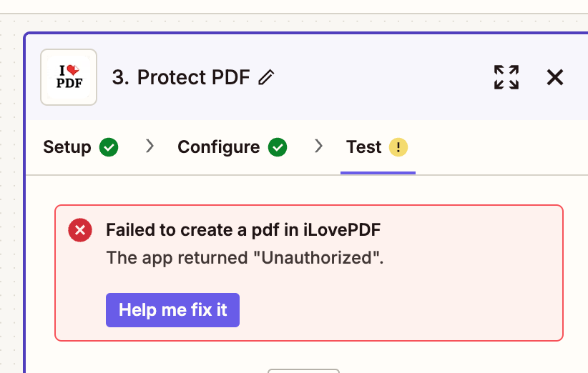Click the partially visible button below the error

tap(304, 371)
